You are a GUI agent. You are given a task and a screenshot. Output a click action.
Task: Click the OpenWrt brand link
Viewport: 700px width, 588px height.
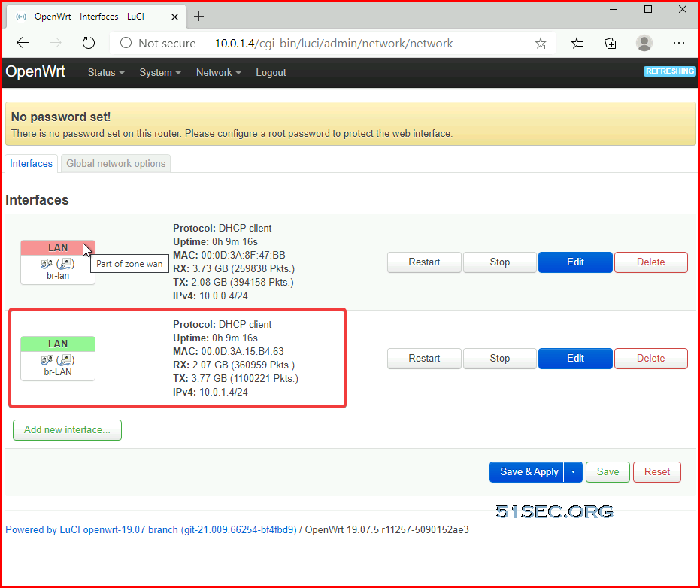(x=35, y=71)
